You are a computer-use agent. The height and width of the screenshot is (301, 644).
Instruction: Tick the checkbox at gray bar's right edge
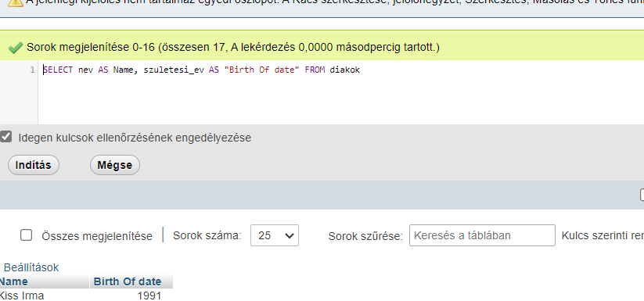[642, 195]
